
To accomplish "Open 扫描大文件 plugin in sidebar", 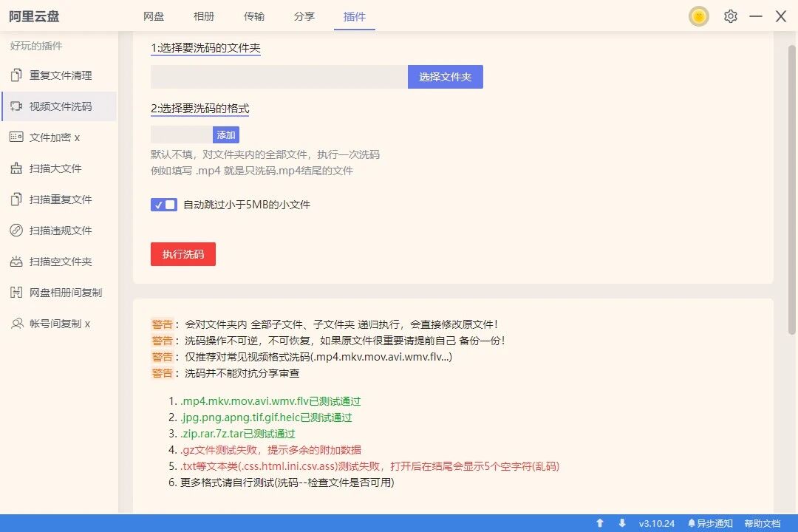I will (59, 168).
